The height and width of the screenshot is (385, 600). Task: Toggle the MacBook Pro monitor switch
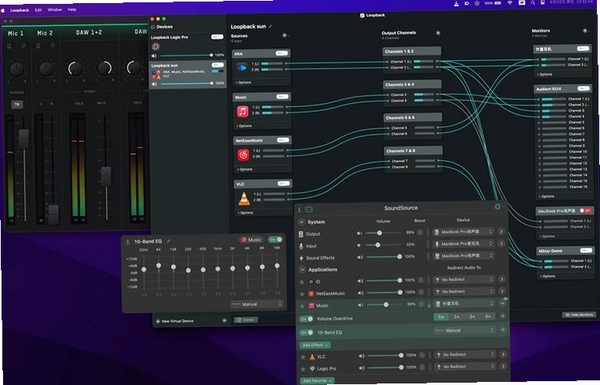point(585,210)
